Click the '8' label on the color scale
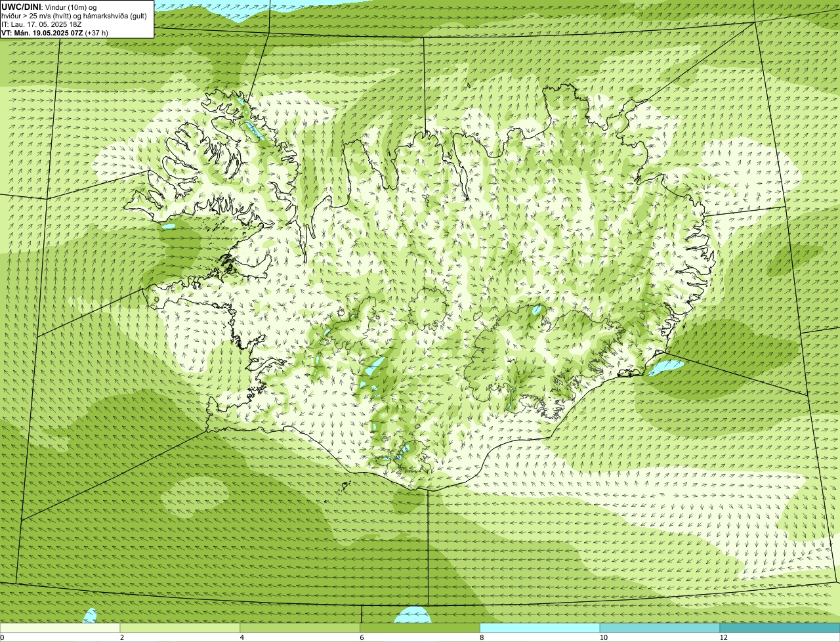The image size is (840, 642). tap(482, 637)
